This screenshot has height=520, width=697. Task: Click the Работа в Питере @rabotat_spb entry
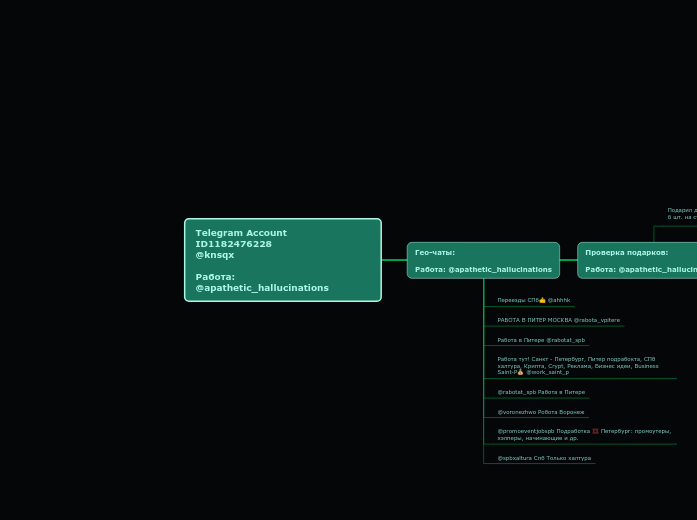pyautogui.click(x=541, y=340)
